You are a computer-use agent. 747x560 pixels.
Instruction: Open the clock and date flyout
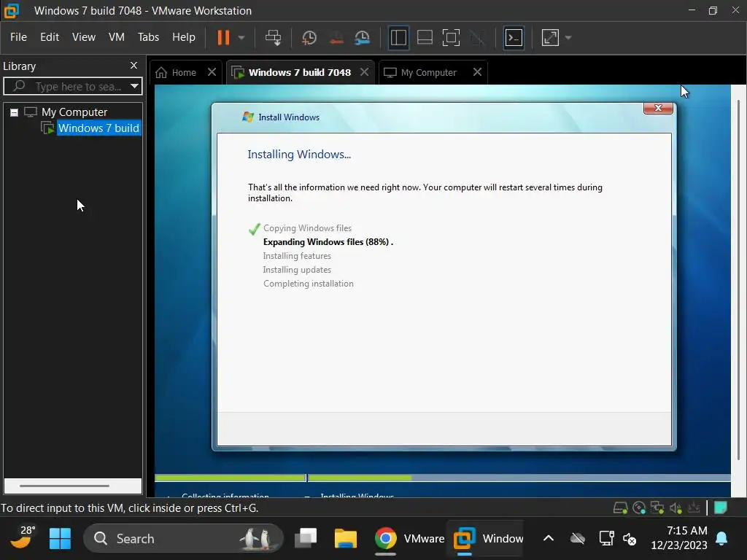(x=679, y=538)
